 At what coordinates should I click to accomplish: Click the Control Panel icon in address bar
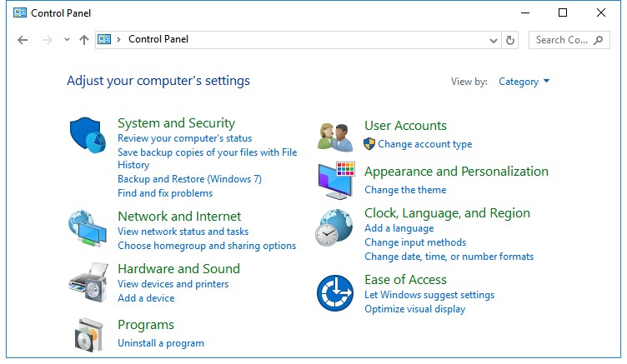[x=104, y=39]
